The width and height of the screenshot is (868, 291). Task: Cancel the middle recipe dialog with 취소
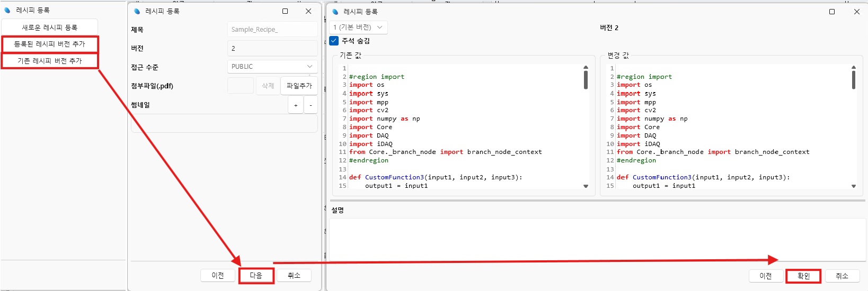(x=294, y=276)
